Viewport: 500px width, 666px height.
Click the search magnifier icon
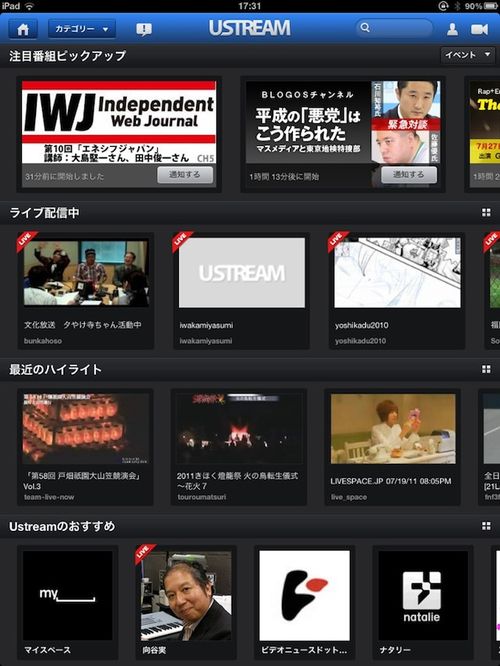tap(365, 28)
